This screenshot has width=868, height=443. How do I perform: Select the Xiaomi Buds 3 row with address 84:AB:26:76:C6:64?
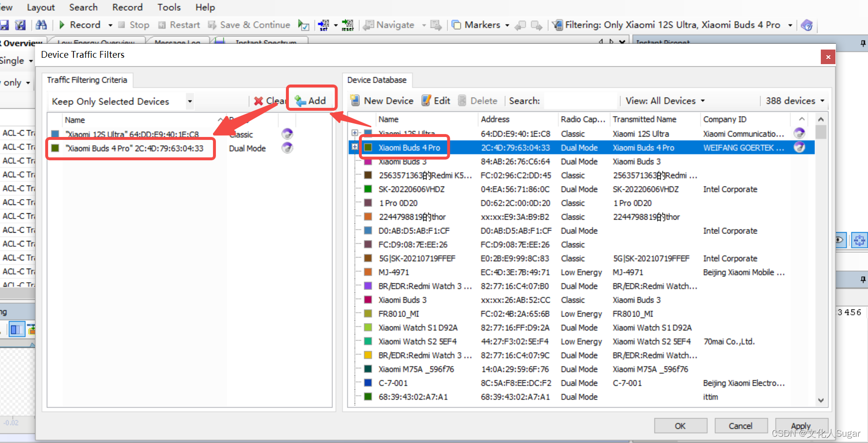click(581, 161)
